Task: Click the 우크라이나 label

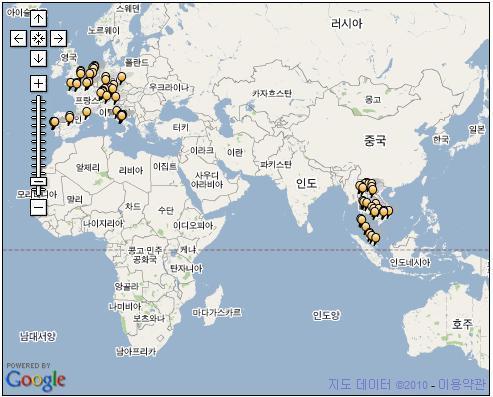Action: pos(169,88)
